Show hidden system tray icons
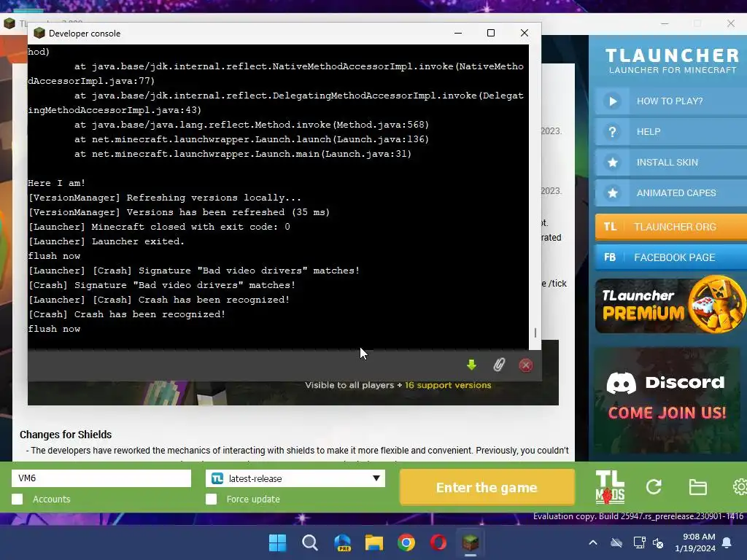Image resolution: width=747 pixels, height=560 pixels. point(592,542)
